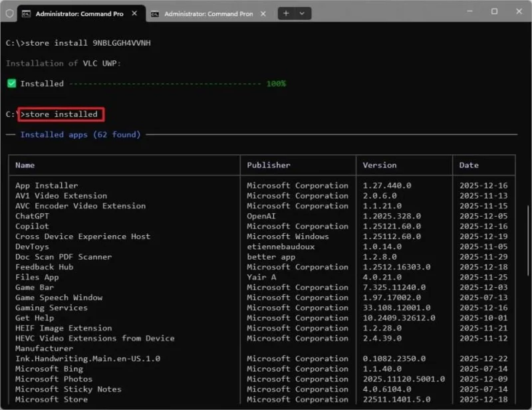532x410 pixels.
Task: Click the date '2025-12-22' cell
Action: [483, 358]
